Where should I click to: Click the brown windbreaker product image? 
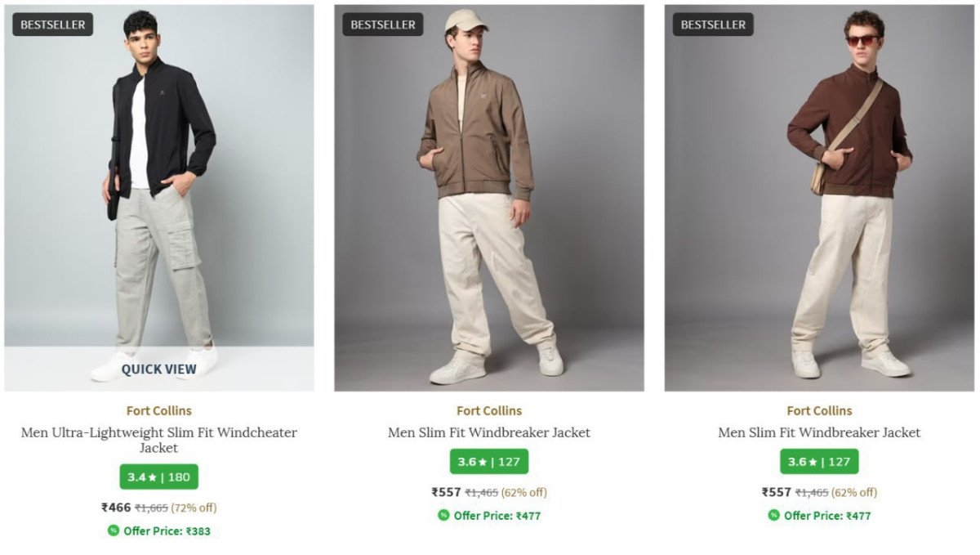pos(819,196)
